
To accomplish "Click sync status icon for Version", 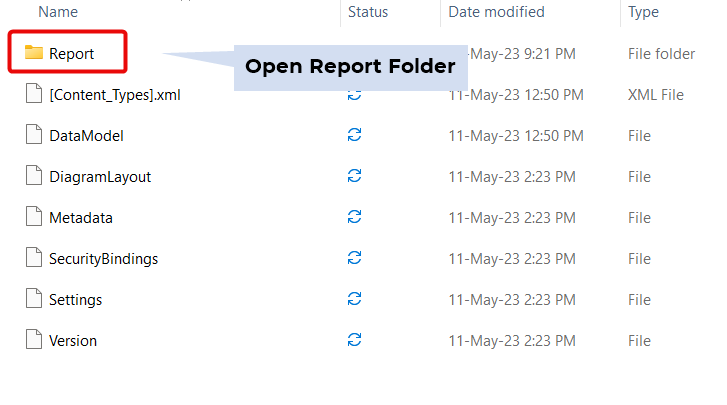I will click(x=354, y=341).
